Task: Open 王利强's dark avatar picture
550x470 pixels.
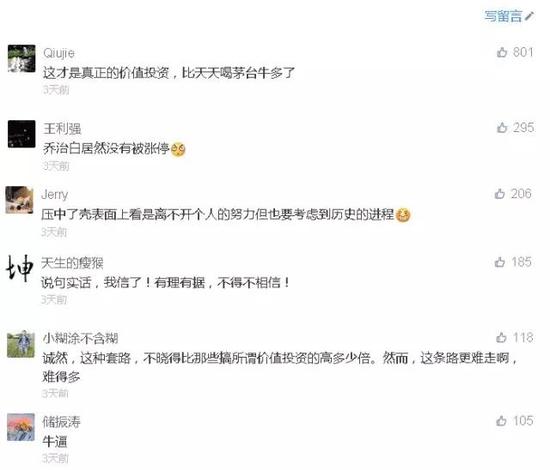Action: (21, 134)
